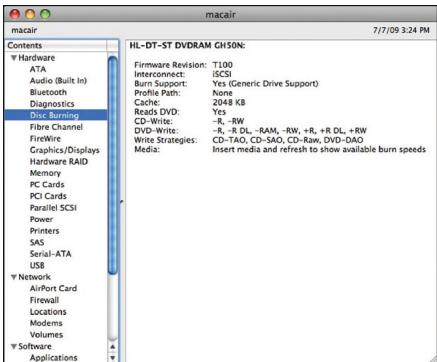
Task: Click the Hardware category label
Action: pyautogui.click(x=36, y=58)
